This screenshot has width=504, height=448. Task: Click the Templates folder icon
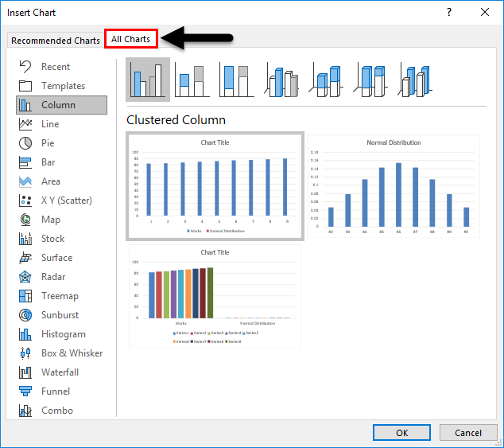pos(25,86)
